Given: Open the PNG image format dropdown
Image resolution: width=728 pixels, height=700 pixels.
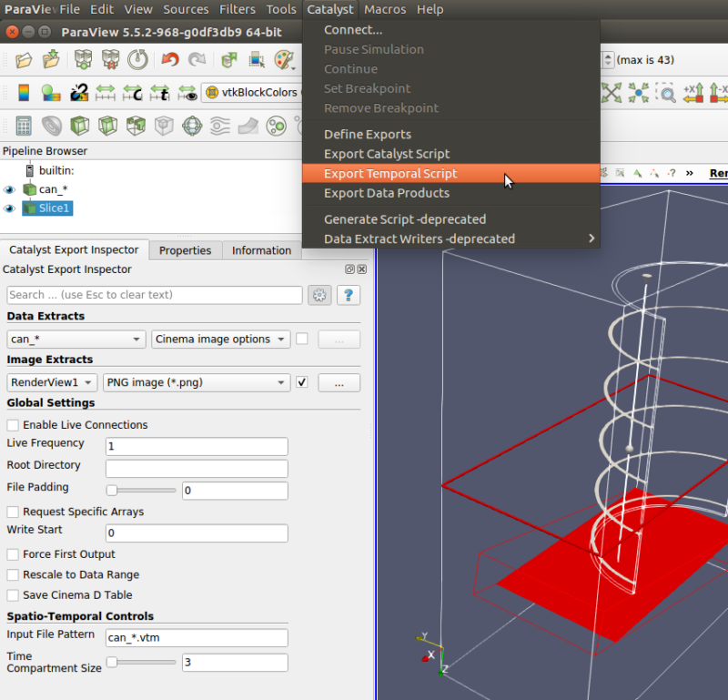Looking at the screenshot, I should [195, 383].
